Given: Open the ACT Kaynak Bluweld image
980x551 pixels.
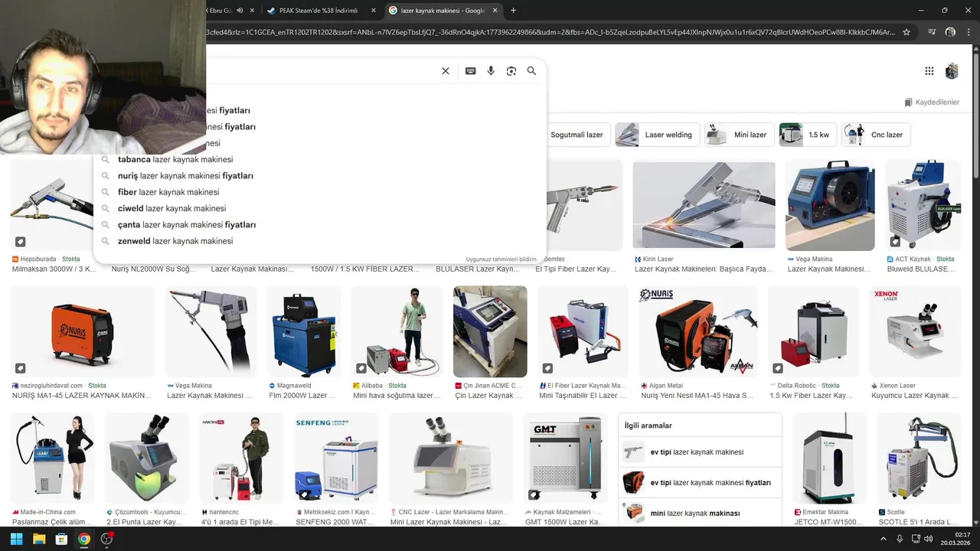Looking at the screenshot, I should coord(923,205).
